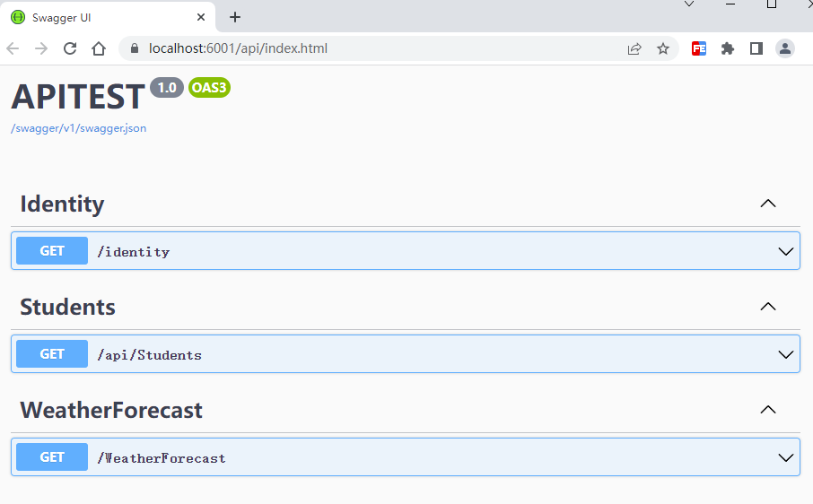Expand the GET /identity endpoint
813x504 pixels.
click(786, 251)
